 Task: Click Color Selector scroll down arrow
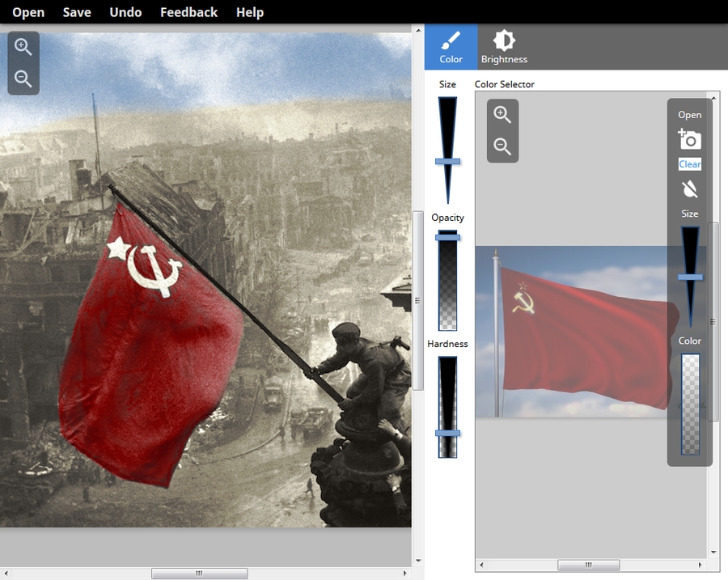point(713,552)
